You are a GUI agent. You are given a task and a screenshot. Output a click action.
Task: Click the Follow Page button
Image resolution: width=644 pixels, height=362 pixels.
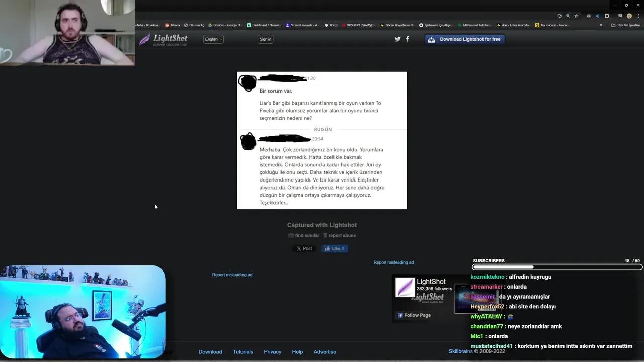pyautogui.click(x=414, y=315)
